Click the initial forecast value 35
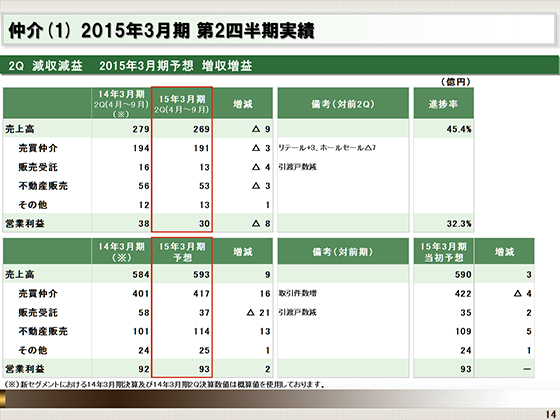Screen dimensions: 560x420 (466, 312)
